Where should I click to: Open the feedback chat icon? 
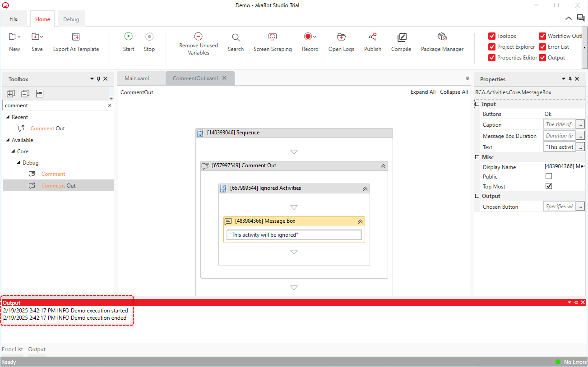pyautogui.click(x=581, y=18)
